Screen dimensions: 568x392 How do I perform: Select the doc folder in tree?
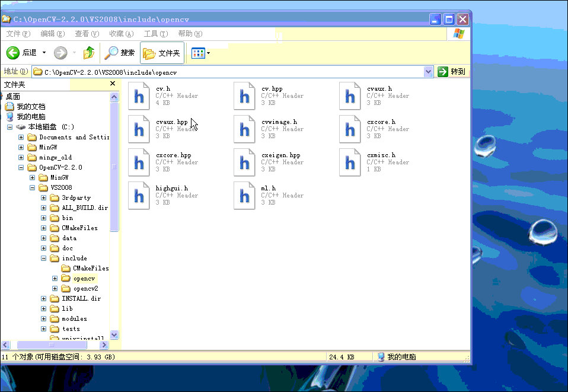68,248
